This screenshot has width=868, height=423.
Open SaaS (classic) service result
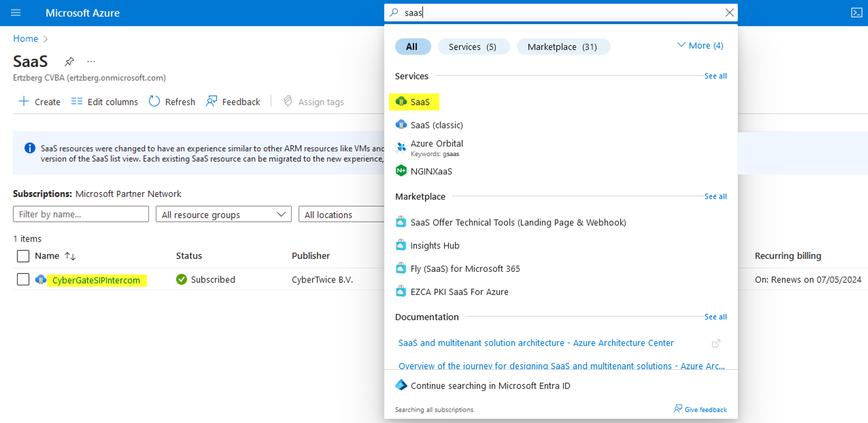coord(436,125)
